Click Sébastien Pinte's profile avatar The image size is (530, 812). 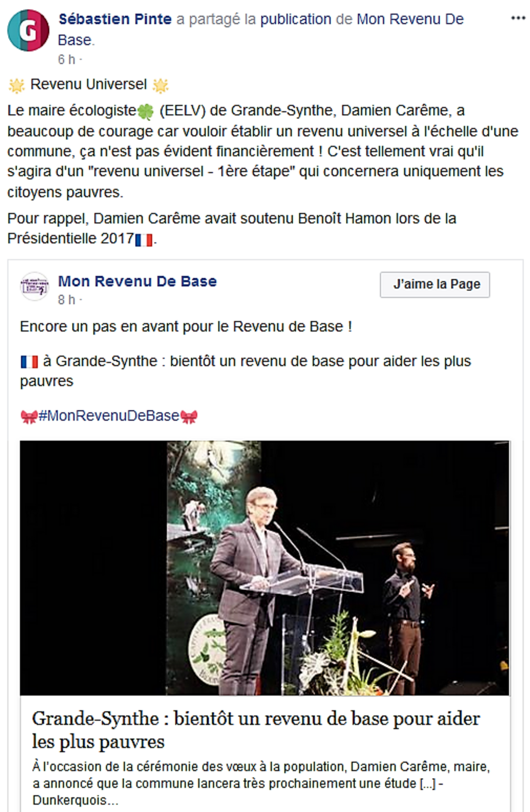coord(28,30)
